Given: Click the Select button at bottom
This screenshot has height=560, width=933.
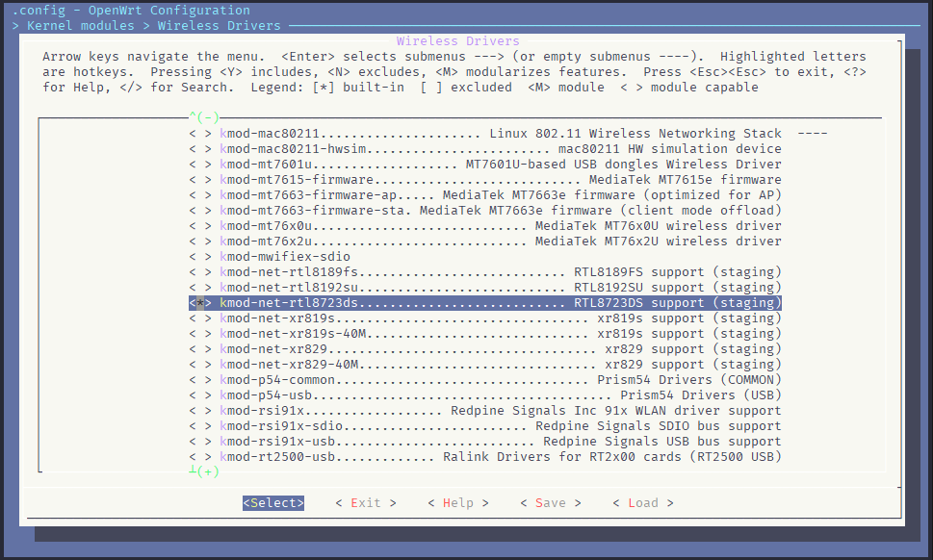Looking at the screenshot, I should (x=273, y=503).
